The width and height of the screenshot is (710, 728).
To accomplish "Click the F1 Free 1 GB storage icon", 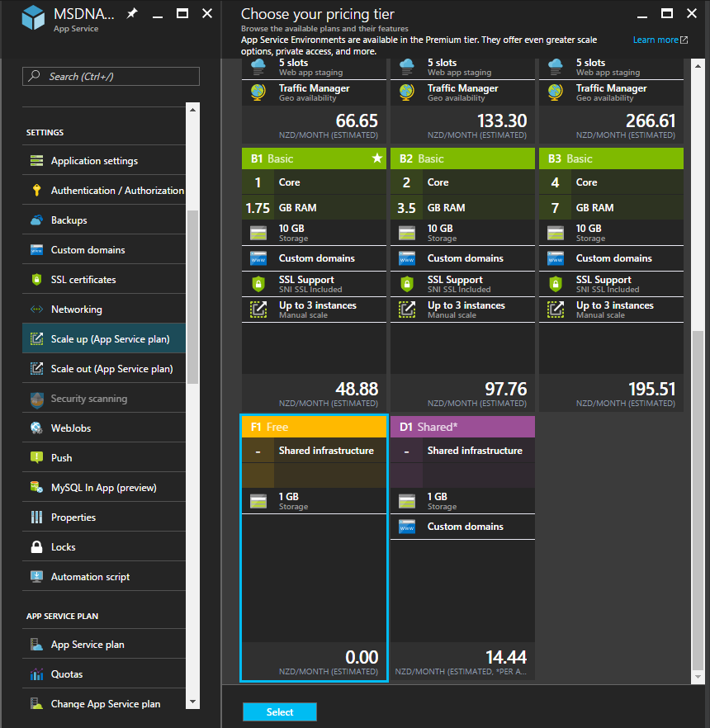I will click(x=258, y=502).
